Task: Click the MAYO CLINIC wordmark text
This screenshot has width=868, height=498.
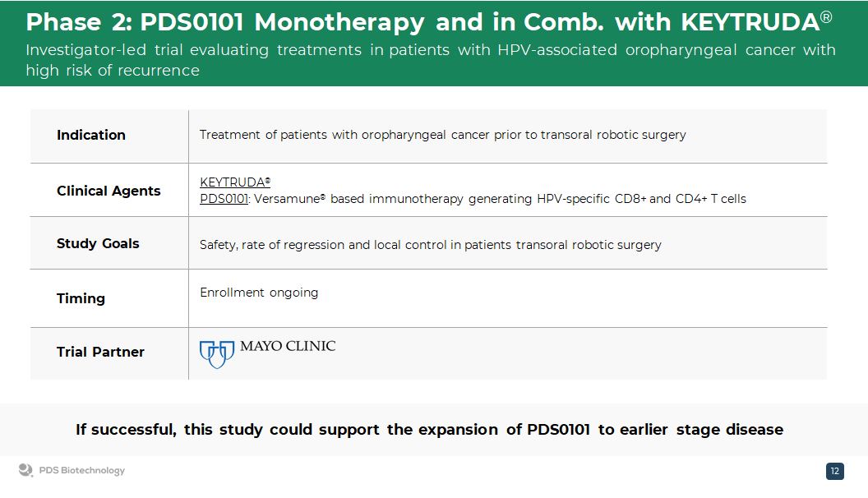Action: click(x=288, y=346)
